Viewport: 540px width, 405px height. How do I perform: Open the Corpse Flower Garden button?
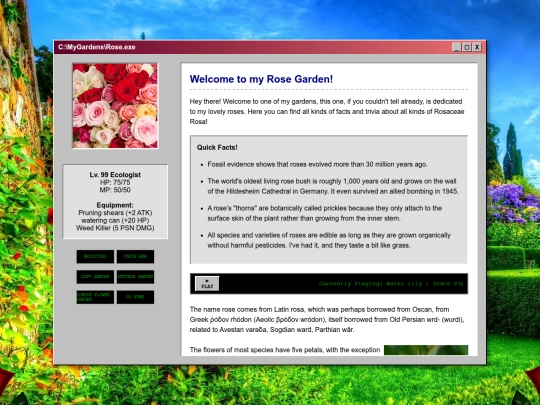click(x=95, y=297)
